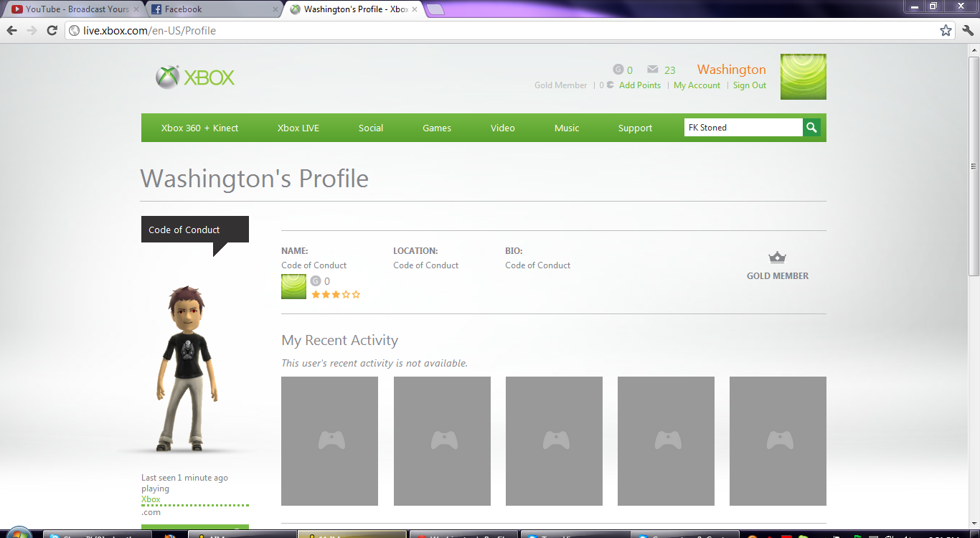Go back with the browser back arrow
The image size is (980, 538).
(11, 30)
